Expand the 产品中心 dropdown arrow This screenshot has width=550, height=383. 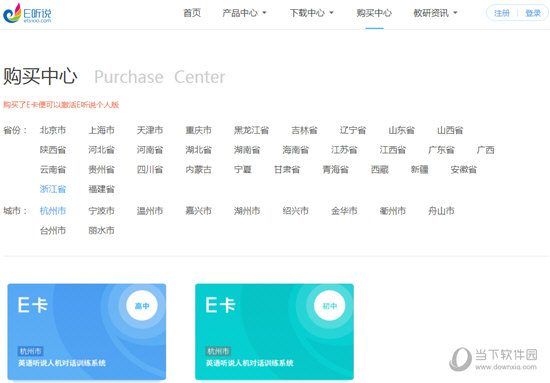(x=264, y=13)
